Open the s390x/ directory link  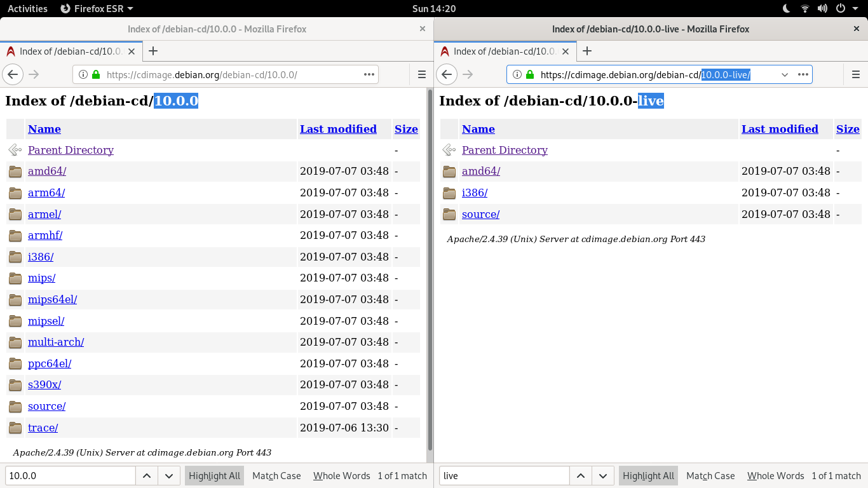coord(44,384)
